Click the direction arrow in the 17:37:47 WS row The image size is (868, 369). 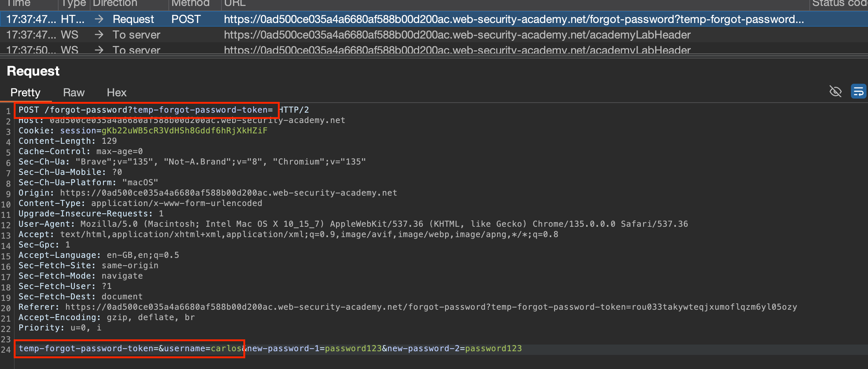[99, 35]
